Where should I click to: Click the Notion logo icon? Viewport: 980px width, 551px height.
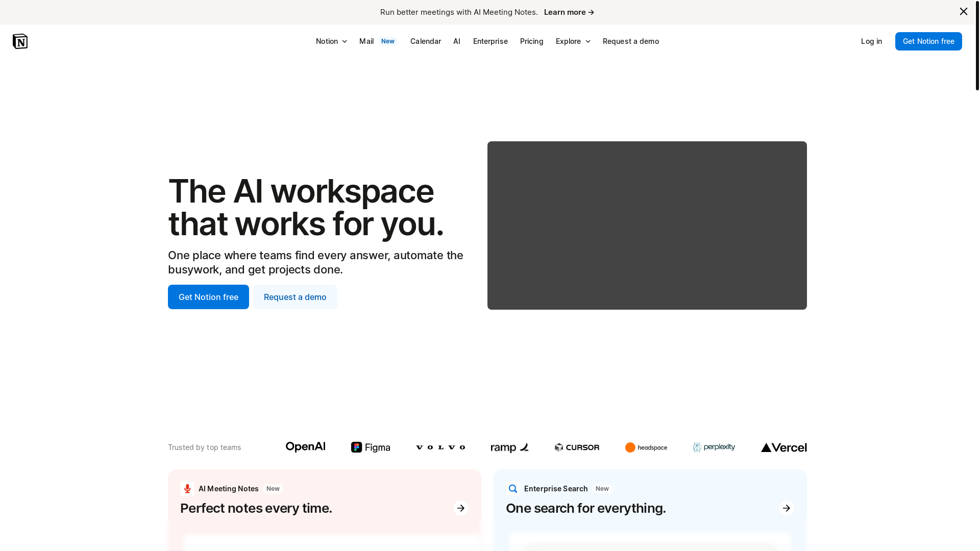tap(20, 41)
